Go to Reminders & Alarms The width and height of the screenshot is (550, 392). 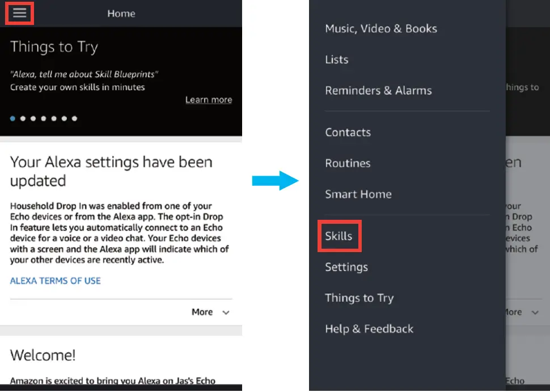click(x=378, y=91)
